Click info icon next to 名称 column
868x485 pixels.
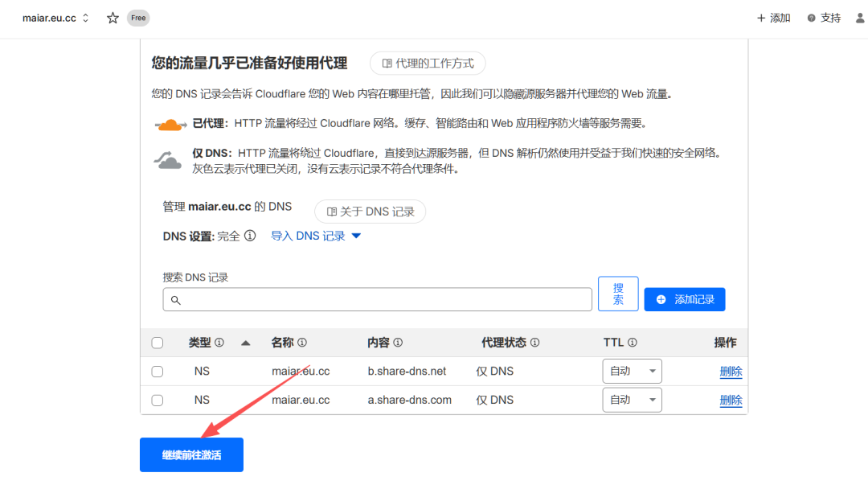click(302, 343)
